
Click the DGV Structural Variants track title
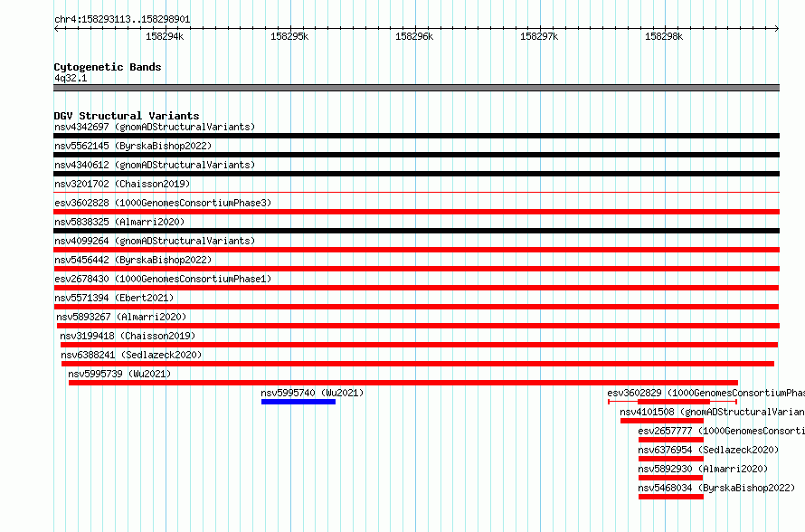coord(127,116)
